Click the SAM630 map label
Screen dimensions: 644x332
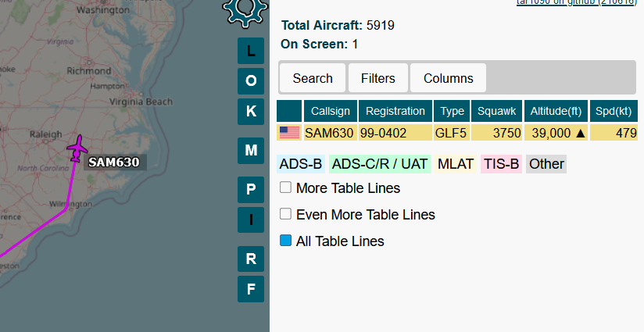click(x=115, y=162)
